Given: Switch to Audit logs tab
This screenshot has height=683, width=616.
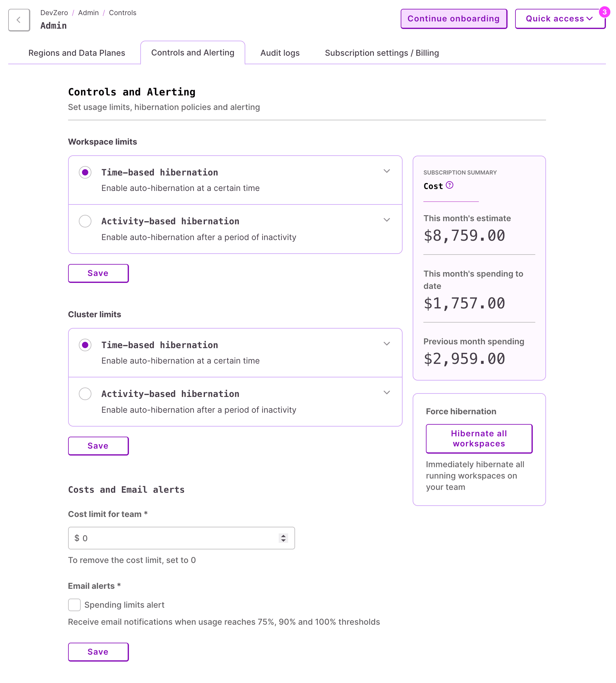Looking at the screenshot, I should [x=280, y=53].
